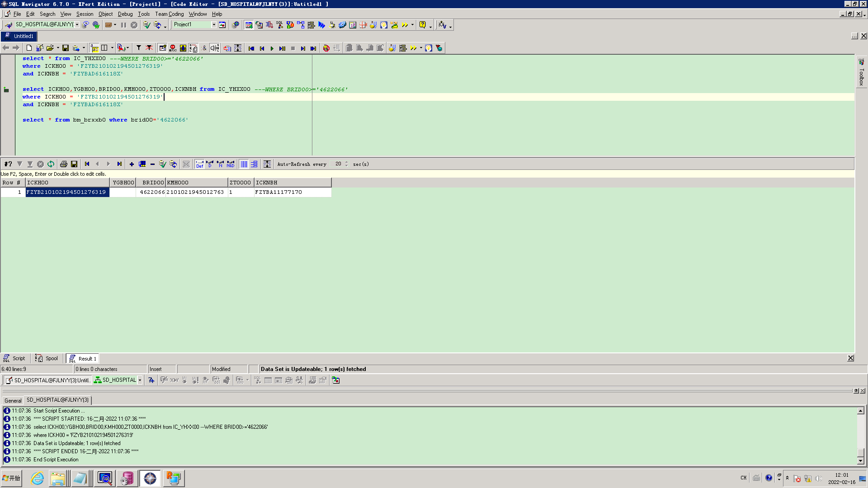Image resolution: width=868 pixels, height=488 pixels.
Task: Open the SD_HOSPITAL schema dropdown in lower toolbar
Action: click(140, 380)
